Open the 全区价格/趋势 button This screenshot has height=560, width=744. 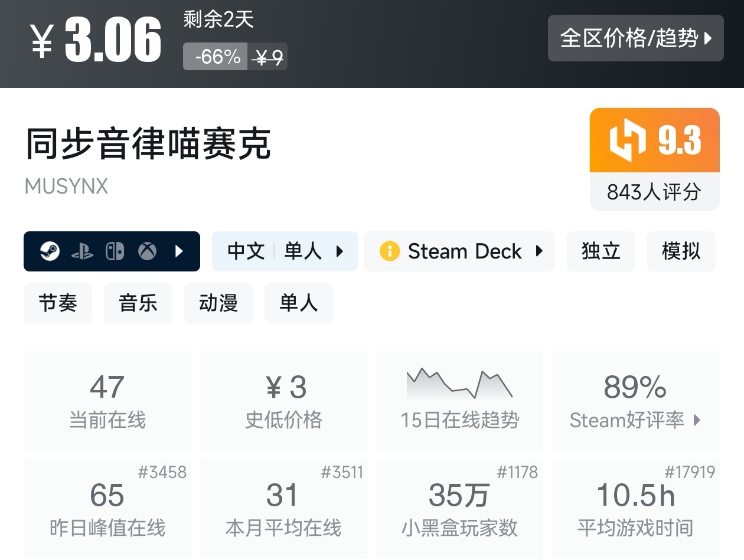(x=635, y=38)
